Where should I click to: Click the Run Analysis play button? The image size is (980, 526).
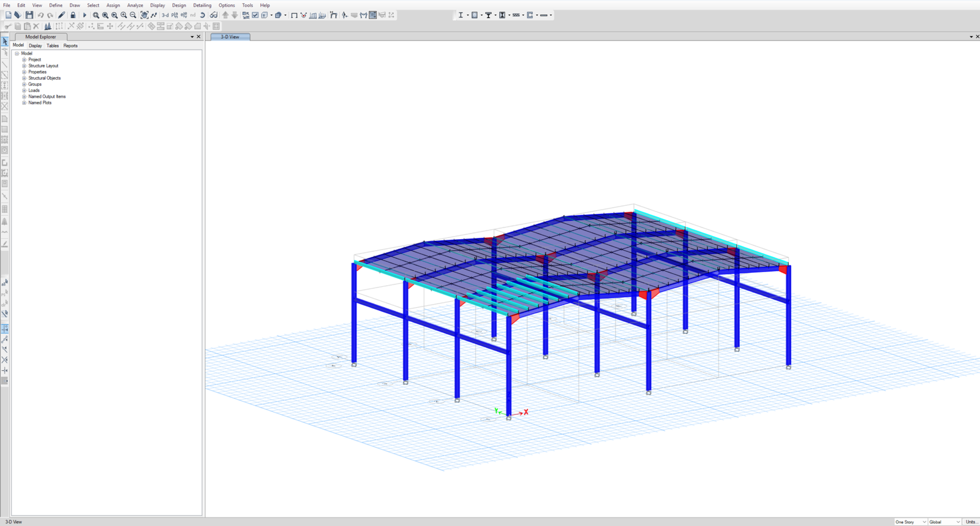[85, 15]
